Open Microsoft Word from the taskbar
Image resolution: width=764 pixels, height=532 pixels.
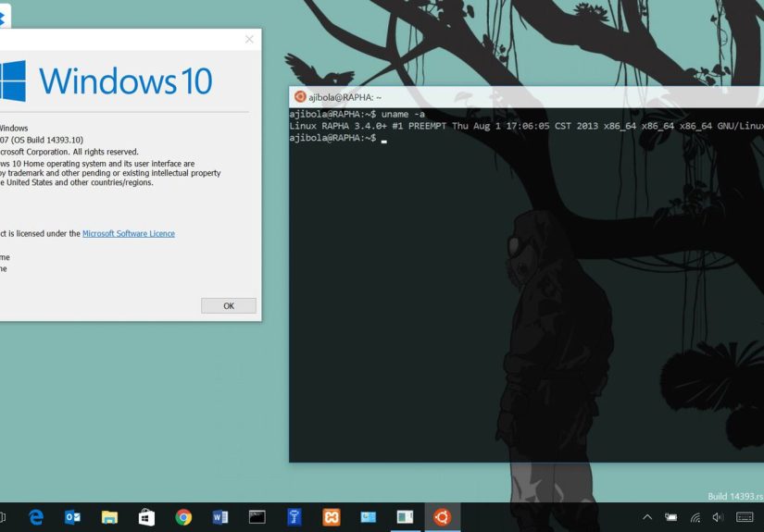[220, 517]
